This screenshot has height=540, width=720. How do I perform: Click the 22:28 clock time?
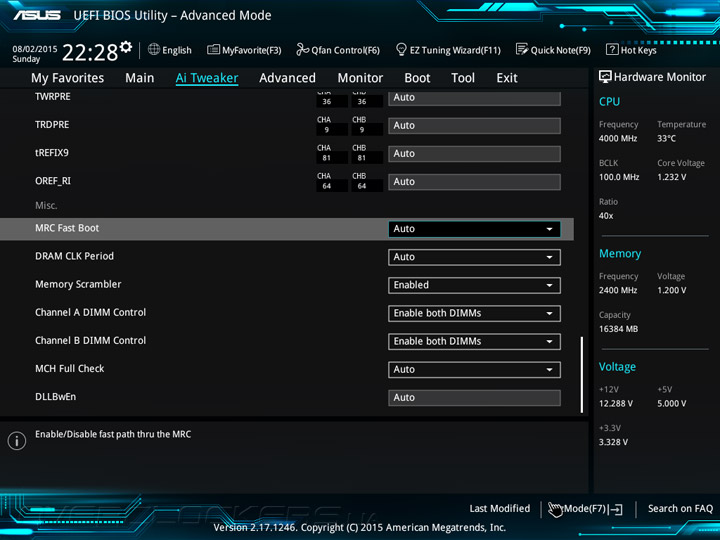(x=90, y=52)
